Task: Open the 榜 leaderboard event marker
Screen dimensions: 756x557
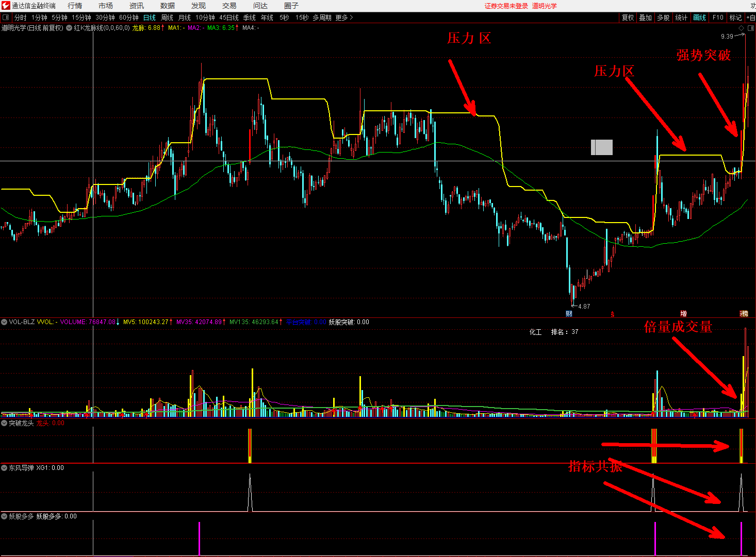Action: (744, 313)
